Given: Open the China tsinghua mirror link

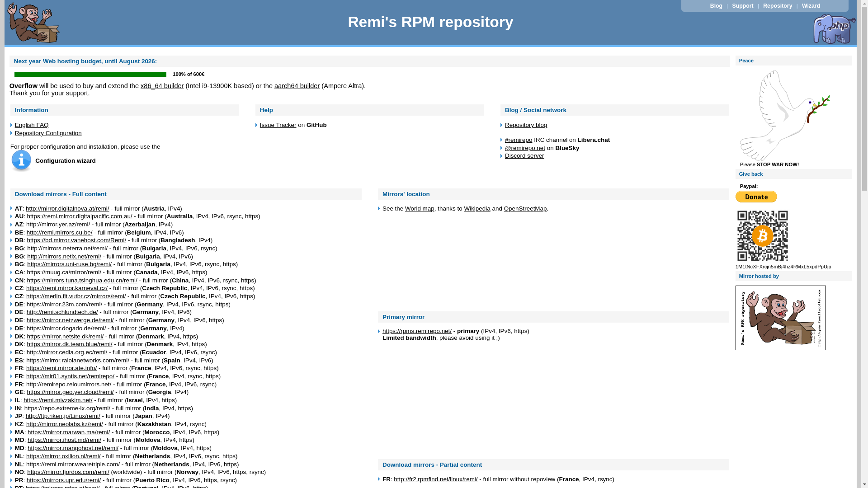Looking at the screenshot, I should tap(82, 281).
